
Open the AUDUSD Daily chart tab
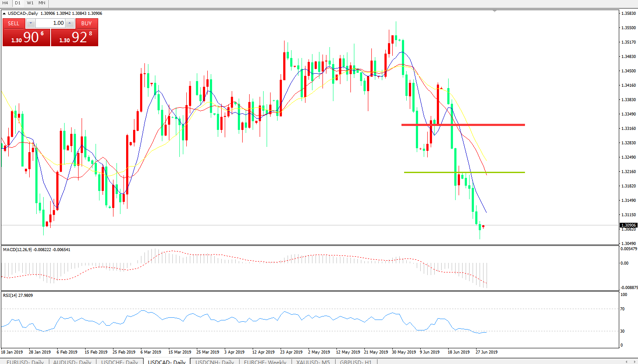(x=72, y=362)
